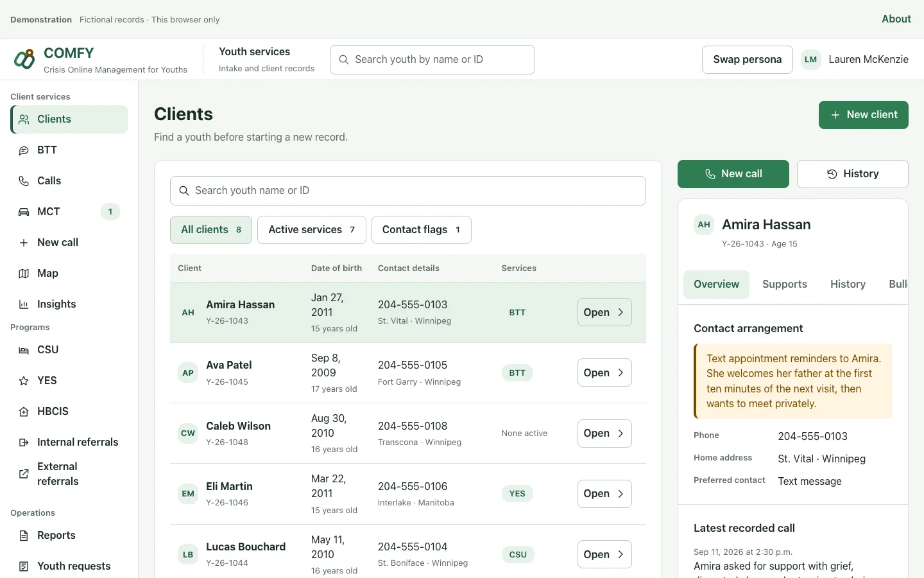Click the Internal referrals arrow icon
This screenshot has height=578, width=924.
(24, 442)
